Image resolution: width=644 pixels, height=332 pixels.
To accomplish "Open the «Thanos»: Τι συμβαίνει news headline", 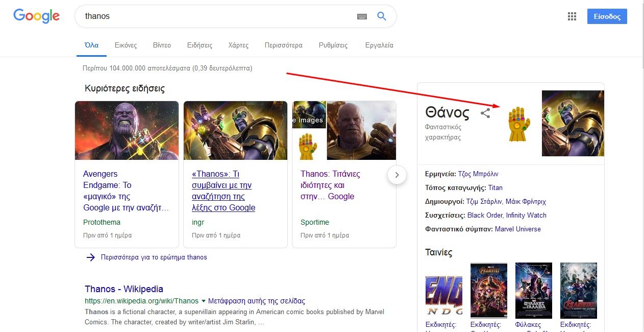I will click(225, 191).
